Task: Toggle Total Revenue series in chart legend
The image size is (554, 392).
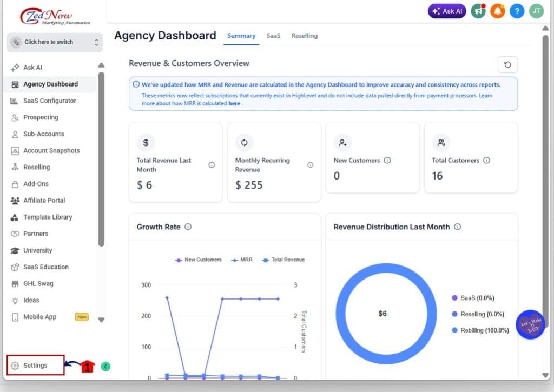Action: [283, 260]
